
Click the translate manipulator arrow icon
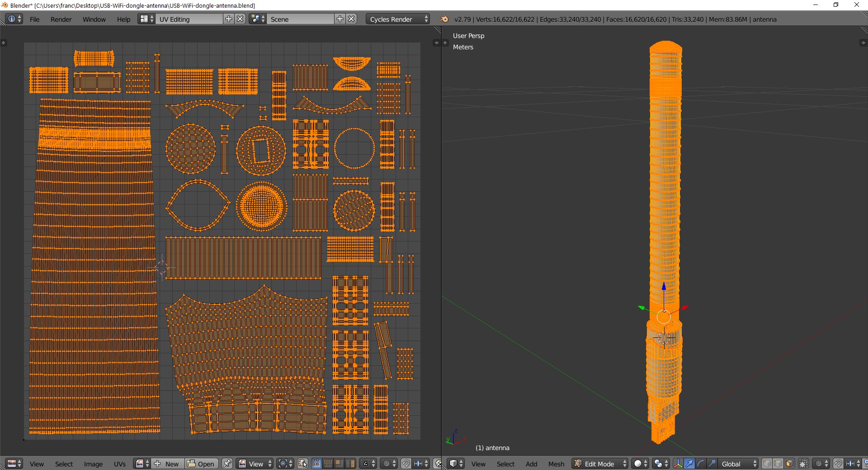coord(689,464)
